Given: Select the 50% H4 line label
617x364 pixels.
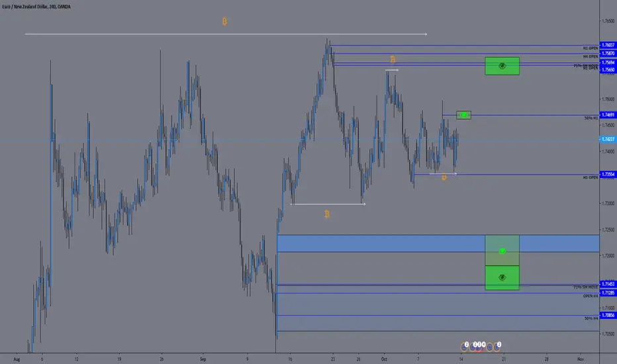Looking at the screenshot, I should tap(591, 318).
